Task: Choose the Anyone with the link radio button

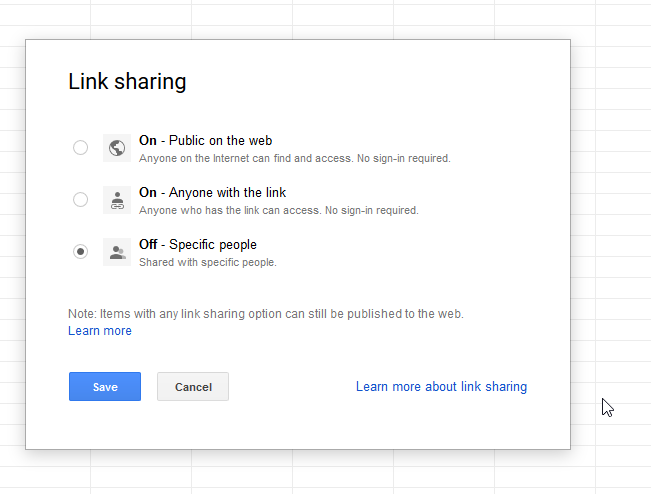Action: [x=80, y=200]
